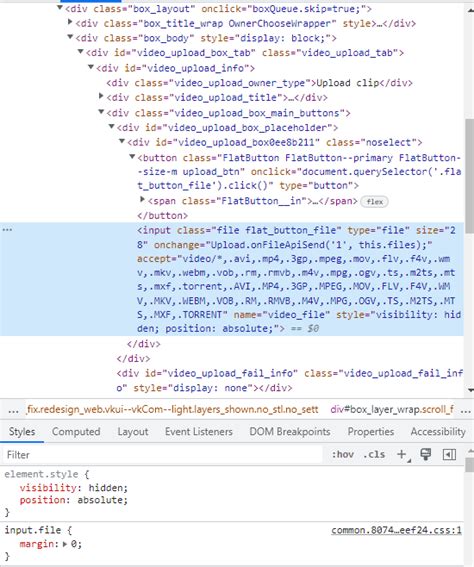Open the Layout tab

click(133, 432)
